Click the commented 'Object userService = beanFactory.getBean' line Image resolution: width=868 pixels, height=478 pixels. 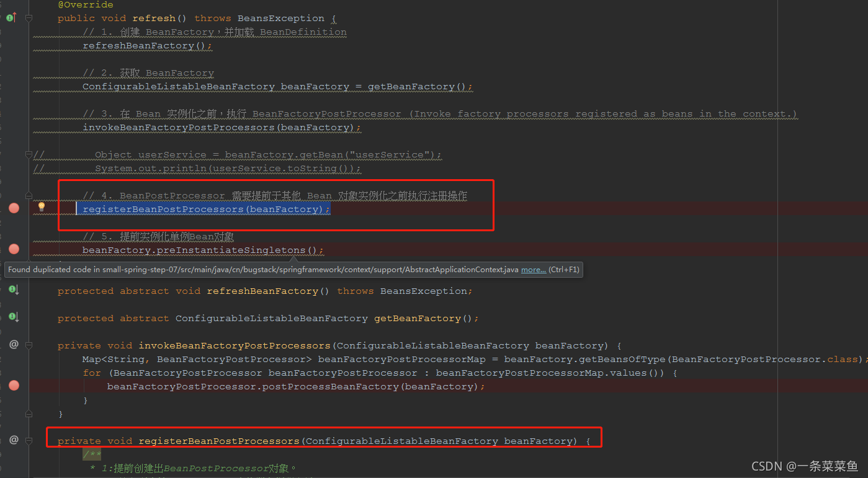pyautogui.click(x=268, y=155)
